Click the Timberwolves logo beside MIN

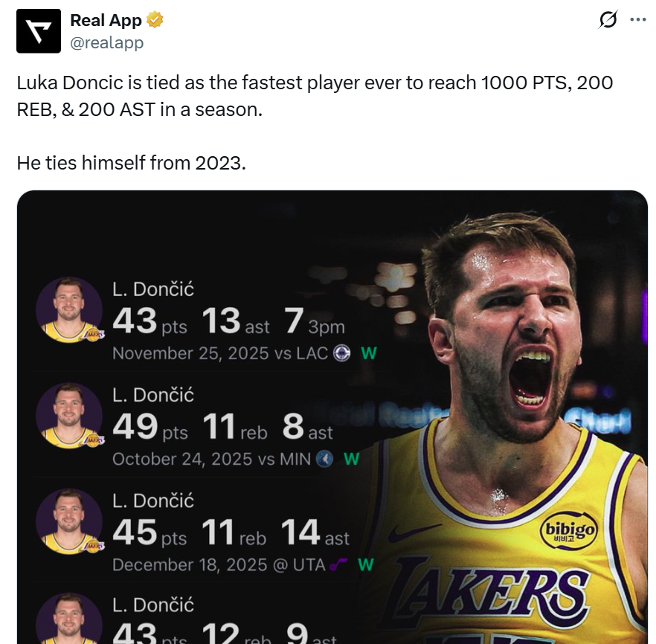point(324,459)
